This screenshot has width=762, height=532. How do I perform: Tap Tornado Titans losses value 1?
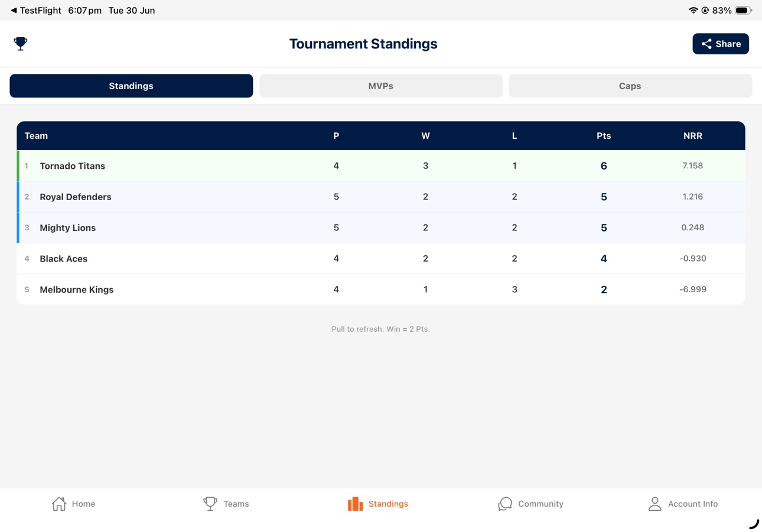click(x=514, y=166)
